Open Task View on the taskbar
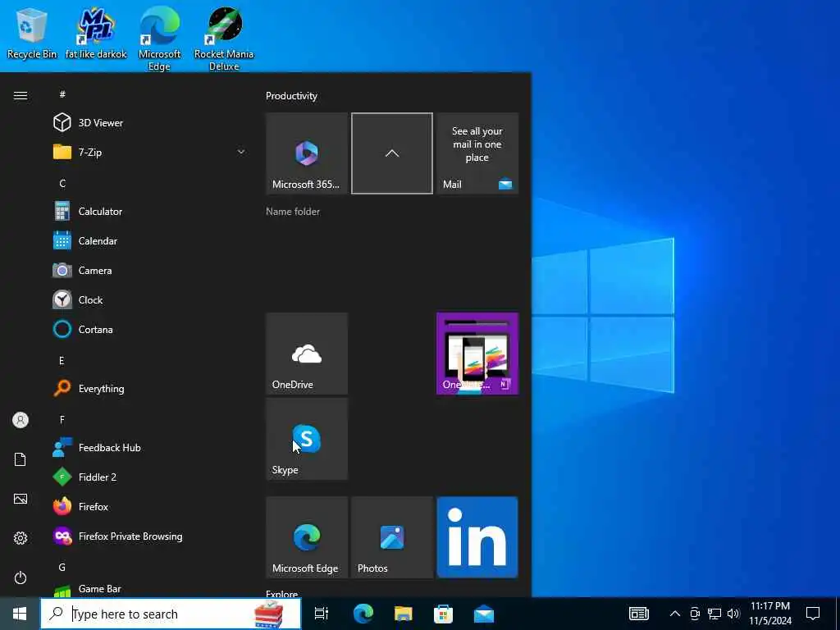Image resolution: width=840 pixels, height=630 pixels. tap(322, 614)
